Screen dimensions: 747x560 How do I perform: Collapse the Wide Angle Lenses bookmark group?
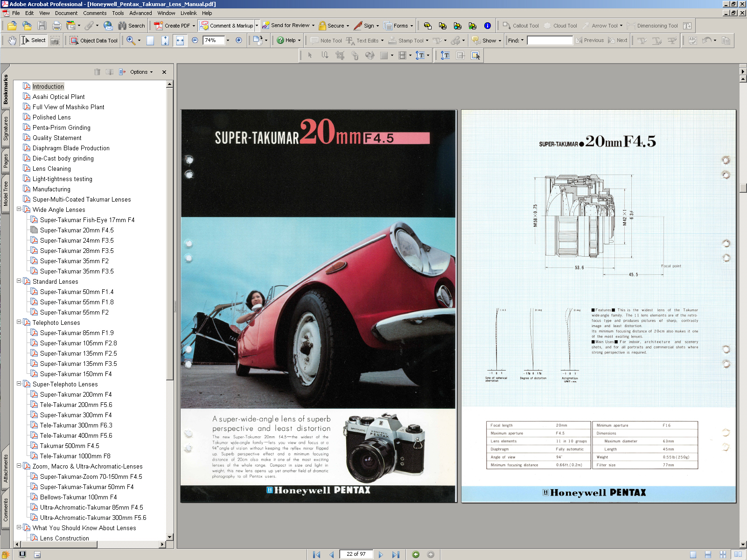coord(19,209)
